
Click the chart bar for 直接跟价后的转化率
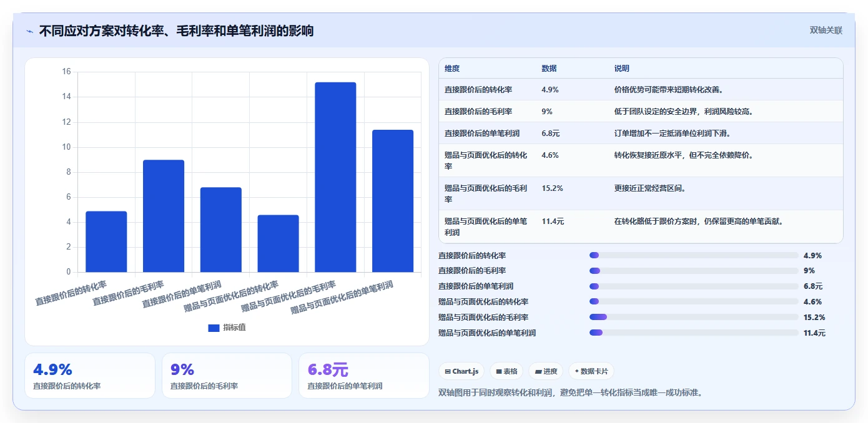[x=106, y=241]
